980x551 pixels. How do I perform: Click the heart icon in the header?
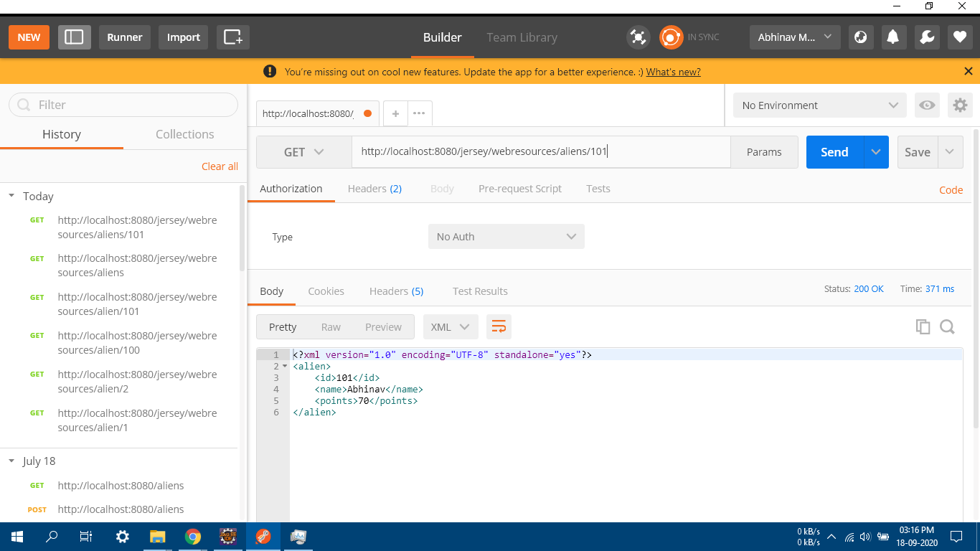[959, 37]
